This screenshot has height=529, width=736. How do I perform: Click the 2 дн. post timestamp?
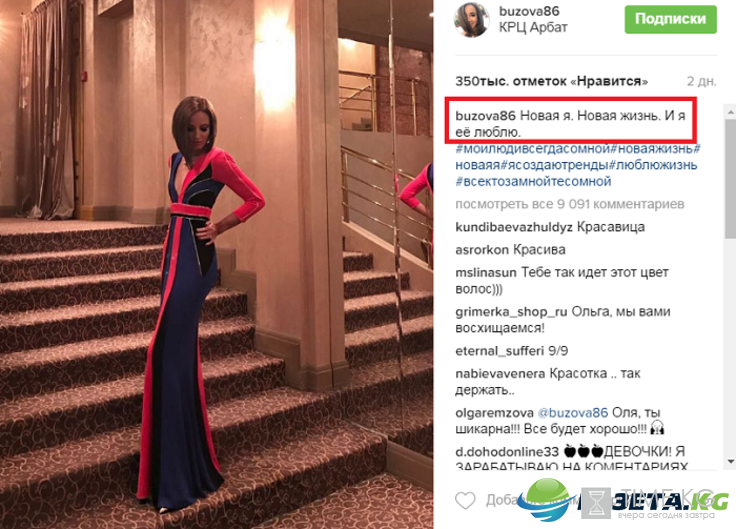(x=701, y=81)
